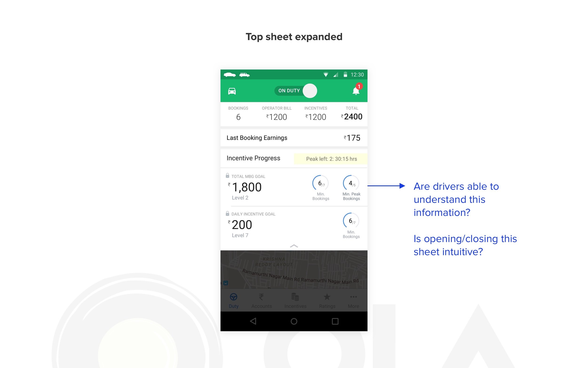Open the More tab
Image resolution: width=588 pixels, height=368 pixels.
point(353,301)
